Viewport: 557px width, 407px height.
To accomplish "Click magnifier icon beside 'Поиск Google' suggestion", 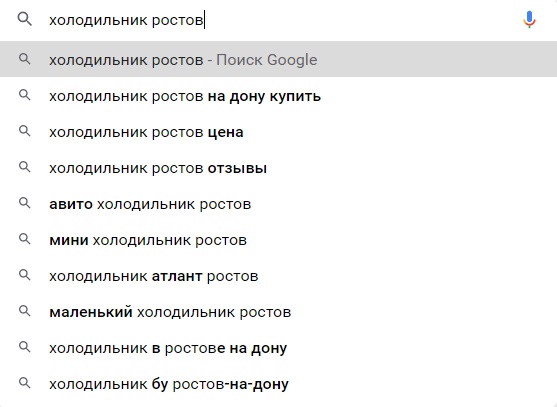I will pyautogui.click(x=25, y=59).
